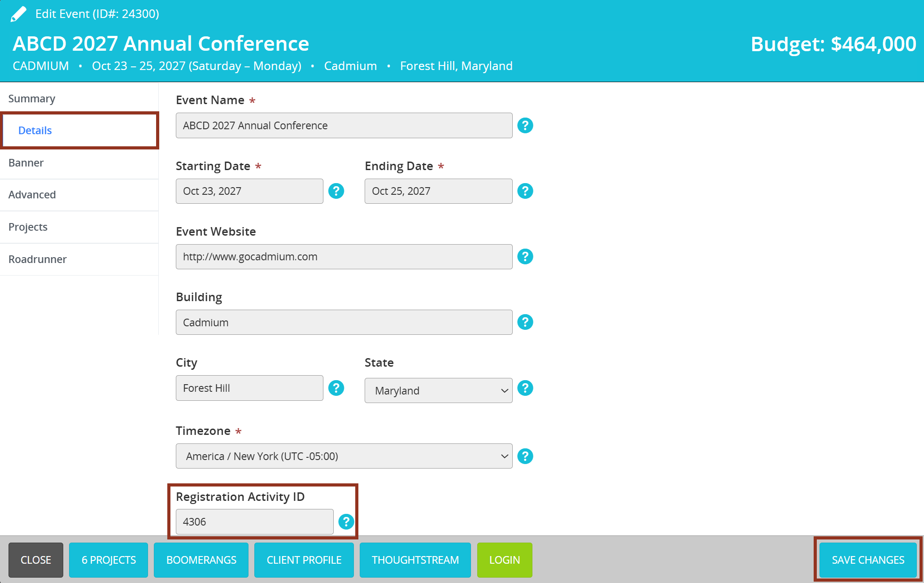Switch to the Summary tab
Image resolution: width=924 pixels, height=583 pixels.
[x=32, y=99]
